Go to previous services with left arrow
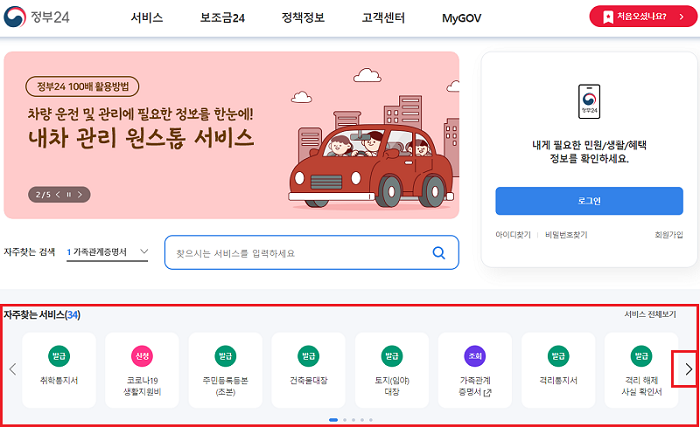This screenshot has width=700, height=427. [x=12, y=369]
